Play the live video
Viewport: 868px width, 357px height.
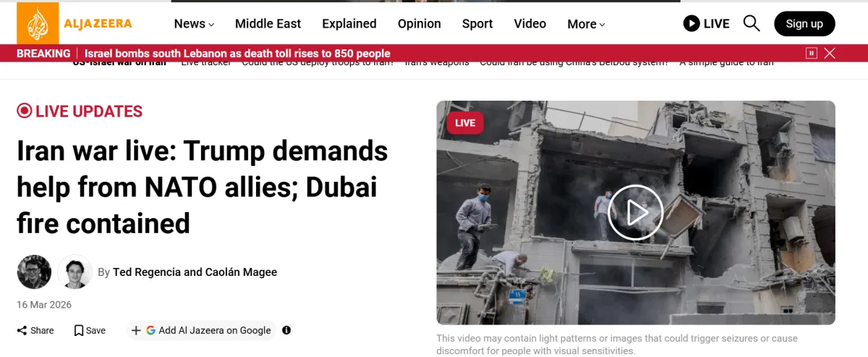coord(636,212)
